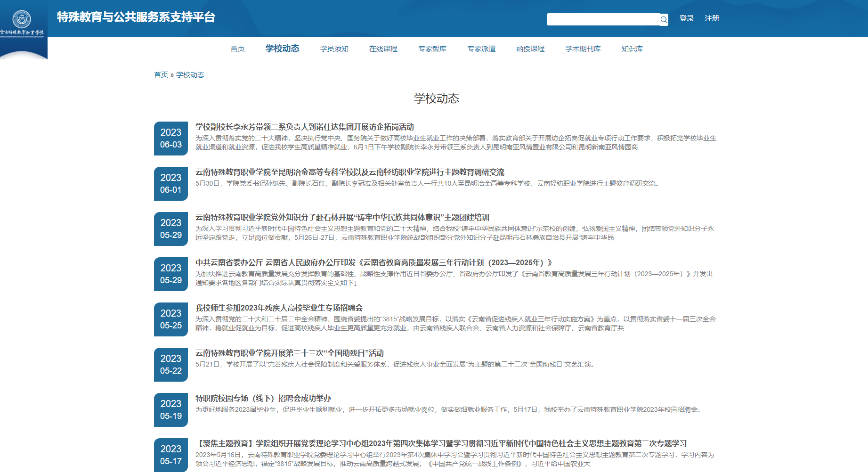Viewport: 868px width, 474px height.
Task: Click the school logo emblem
Action: [22, 20]
